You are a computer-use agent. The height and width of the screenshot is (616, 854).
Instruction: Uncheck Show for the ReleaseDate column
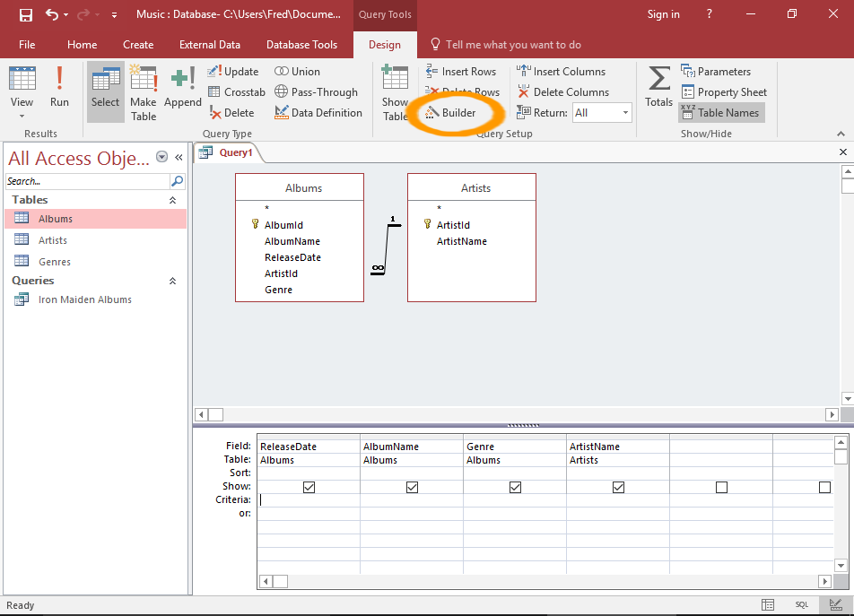[x=309, y=487]
